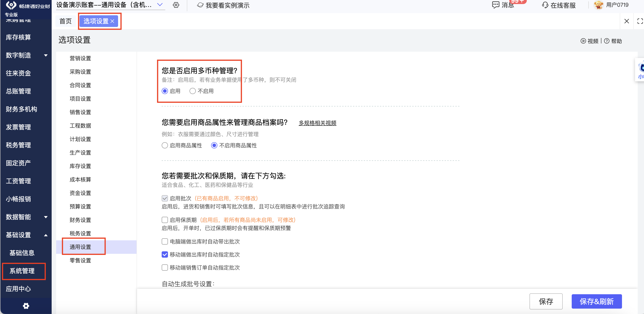This screenshot has height=314, width=644.
Task: Expand the 数据智能 sidebar menu
Action: tap(46, 217)
